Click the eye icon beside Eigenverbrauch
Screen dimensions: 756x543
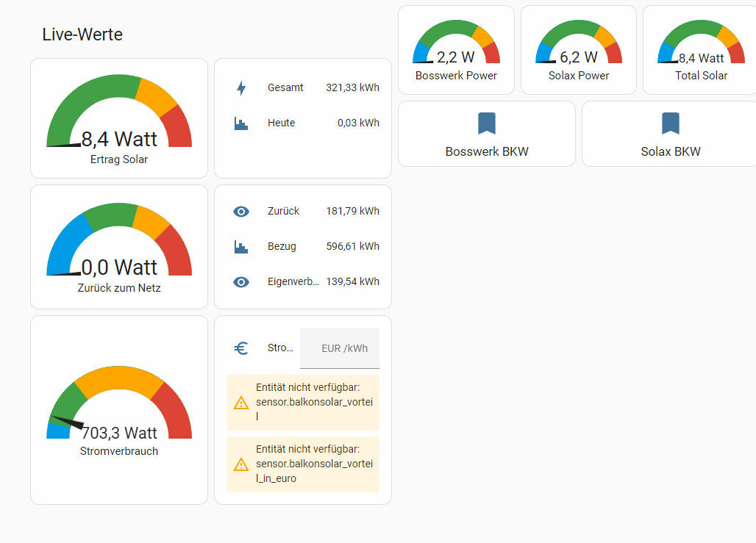[241, 282]
